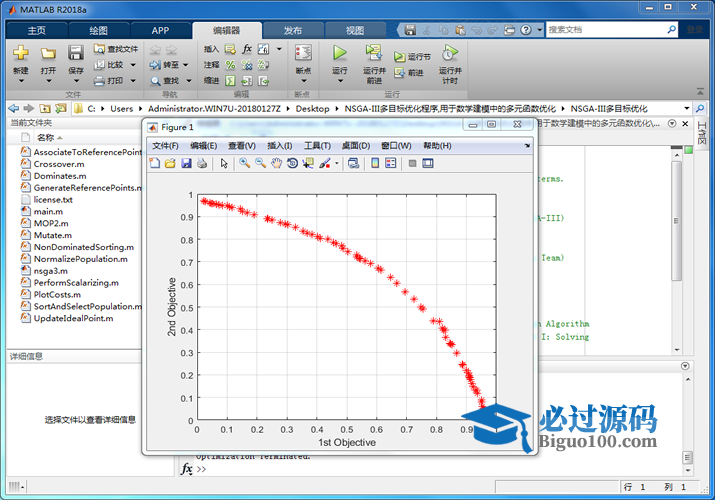Image resolution: width=715 pixels, height=500 pixels.
Task: Toggle the data cursor tool
Action: [x=308, y=163]
